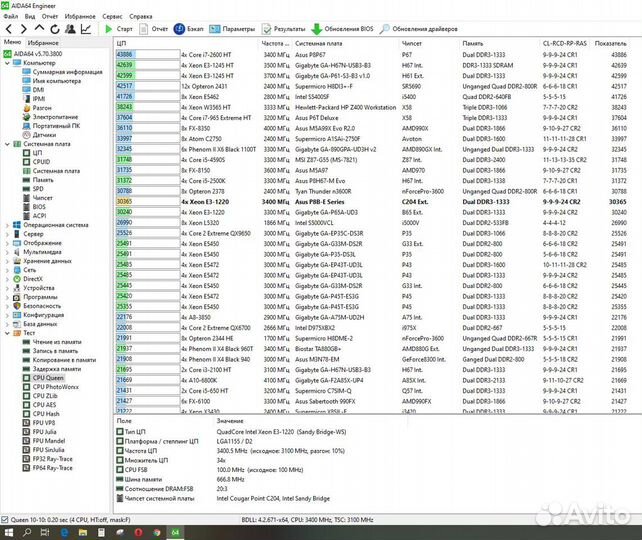Sort by Показатель column header
Screen dimensions: 642x540
tap(610, 43)
